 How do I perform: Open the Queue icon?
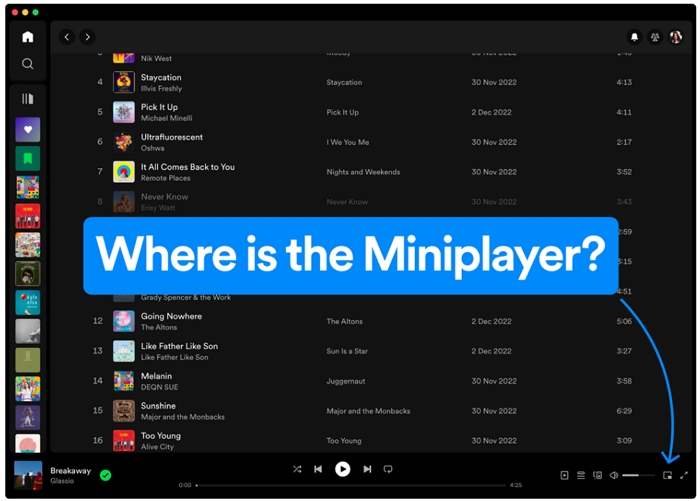click(581, 476)
